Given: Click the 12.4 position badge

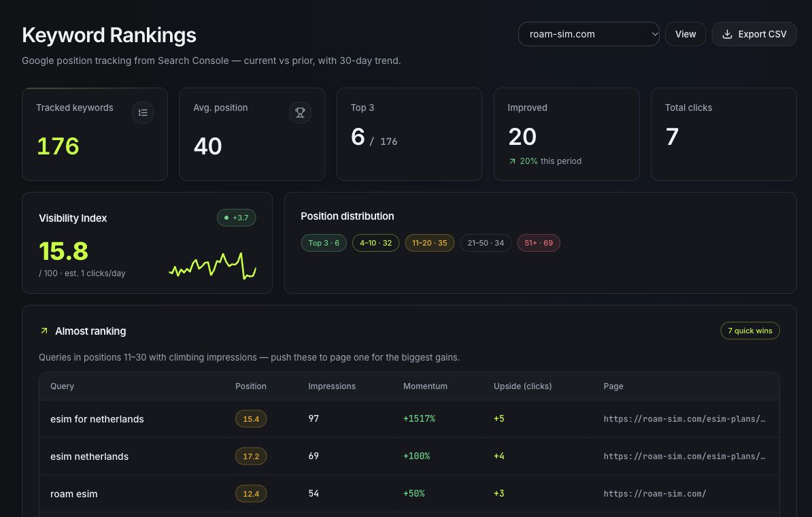Looking at the screenshot, I should (251, 494).
